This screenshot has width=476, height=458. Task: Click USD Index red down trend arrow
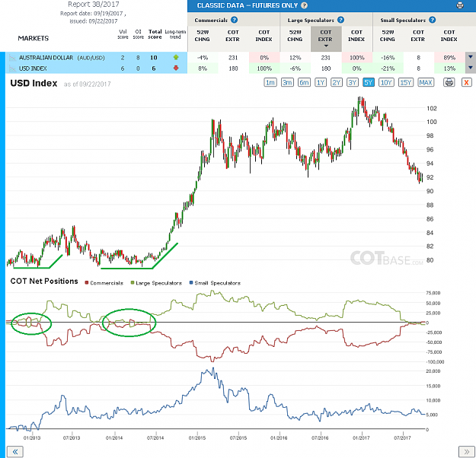176,68
